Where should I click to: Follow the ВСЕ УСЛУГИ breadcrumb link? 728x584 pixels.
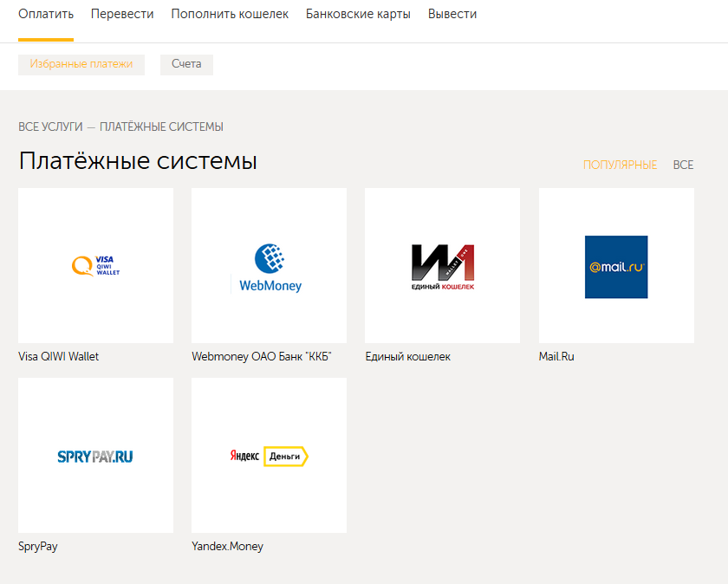50,127
